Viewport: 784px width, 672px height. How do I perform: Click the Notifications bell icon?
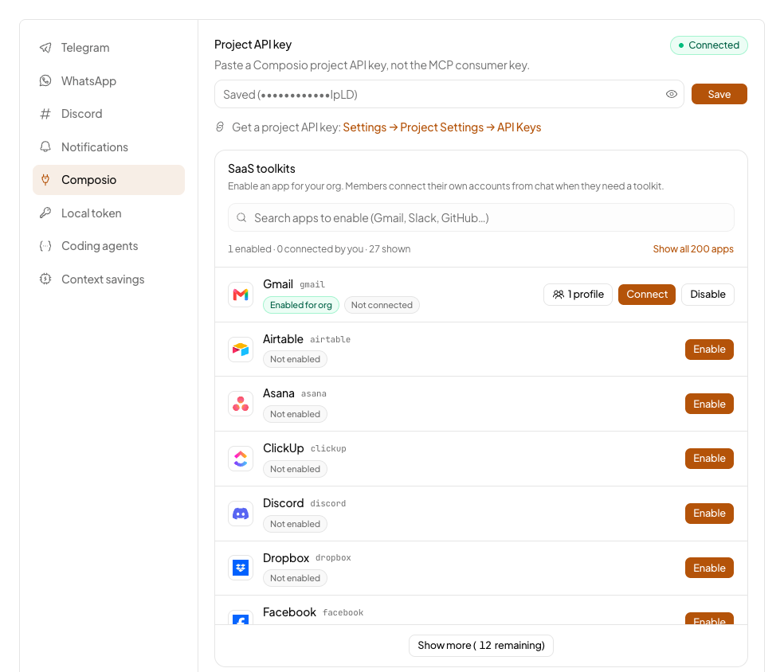45,147
